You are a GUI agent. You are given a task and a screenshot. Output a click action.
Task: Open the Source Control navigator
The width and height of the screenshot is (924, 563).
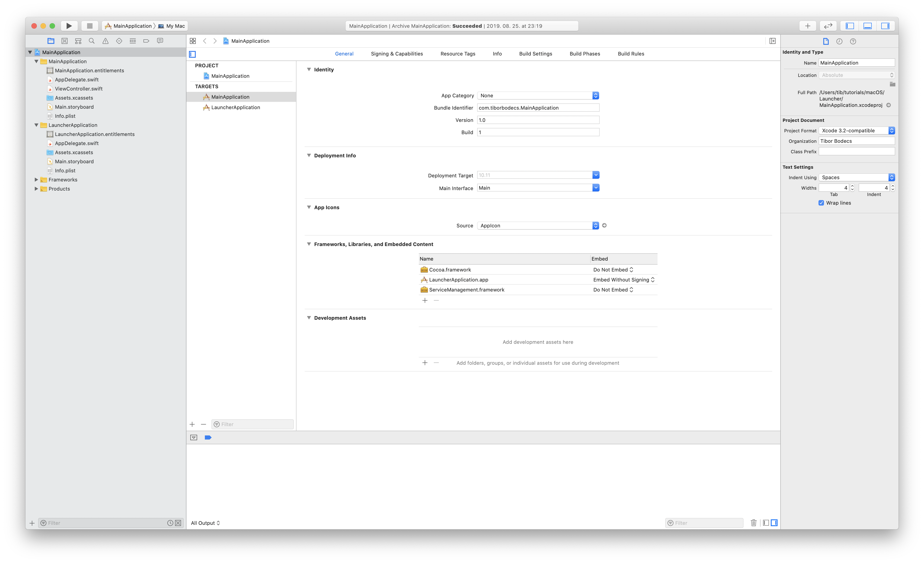65,41
